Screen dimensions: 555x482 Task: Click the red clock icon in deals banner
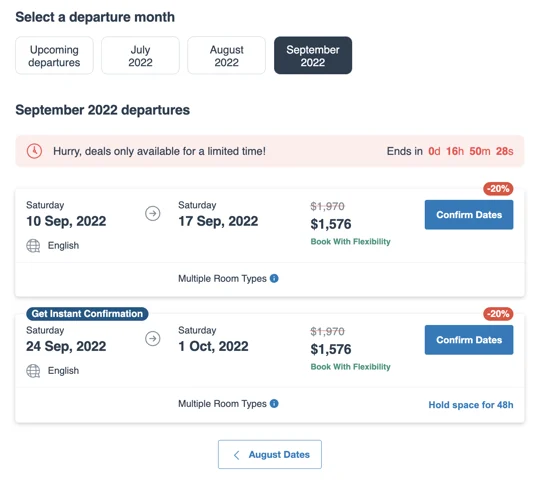(x=34, y=151)
